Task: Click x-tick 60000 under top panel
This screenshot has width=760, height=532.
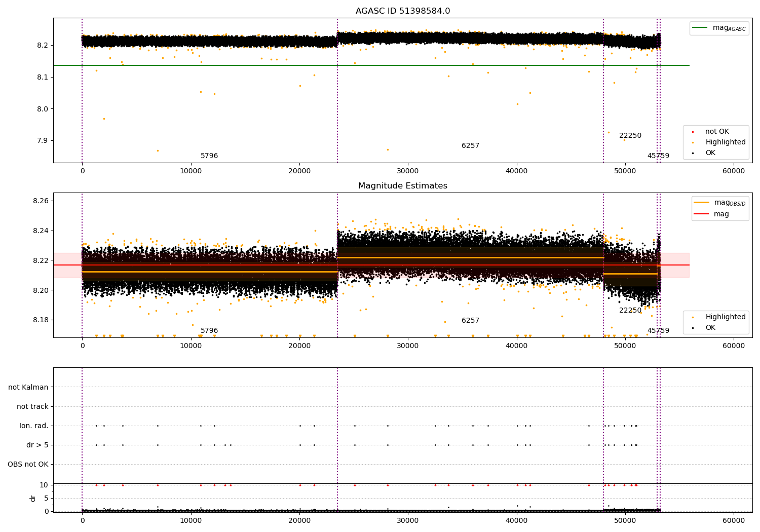Action: [734, 171]
